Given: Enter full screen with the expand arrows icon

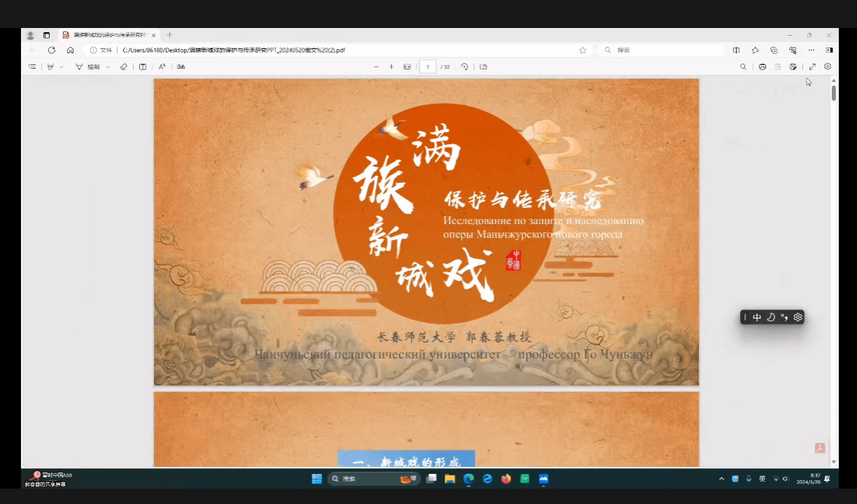Looking at the screenshot, I should pos(812,66).
